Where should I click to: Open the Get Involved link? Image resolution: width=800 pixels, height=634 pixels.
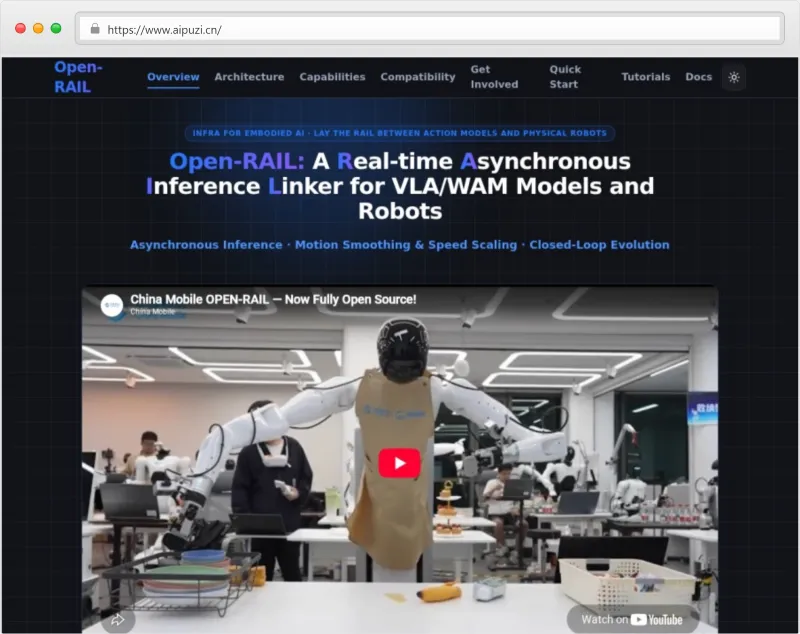(494, 77)
